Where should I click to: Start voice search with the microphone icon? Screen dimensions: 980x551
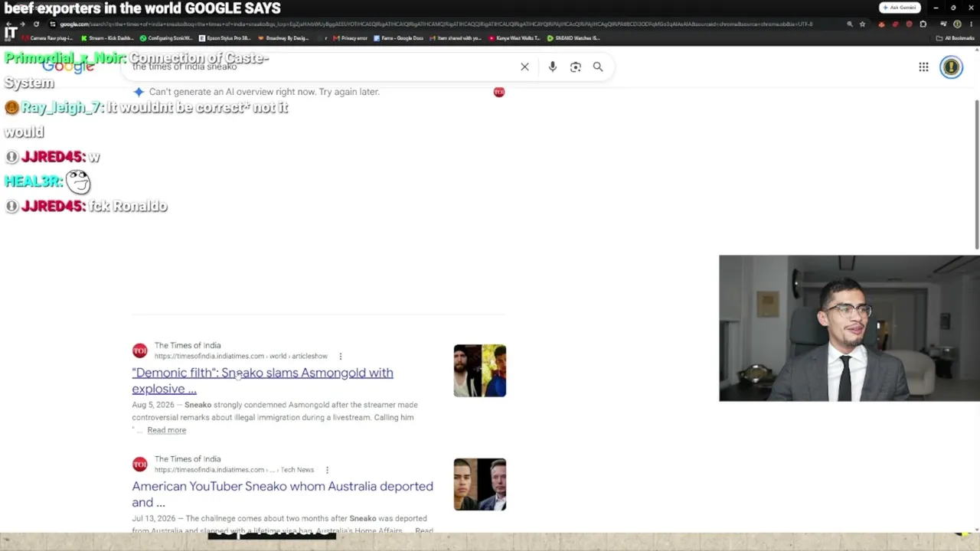tap(552, 67)
